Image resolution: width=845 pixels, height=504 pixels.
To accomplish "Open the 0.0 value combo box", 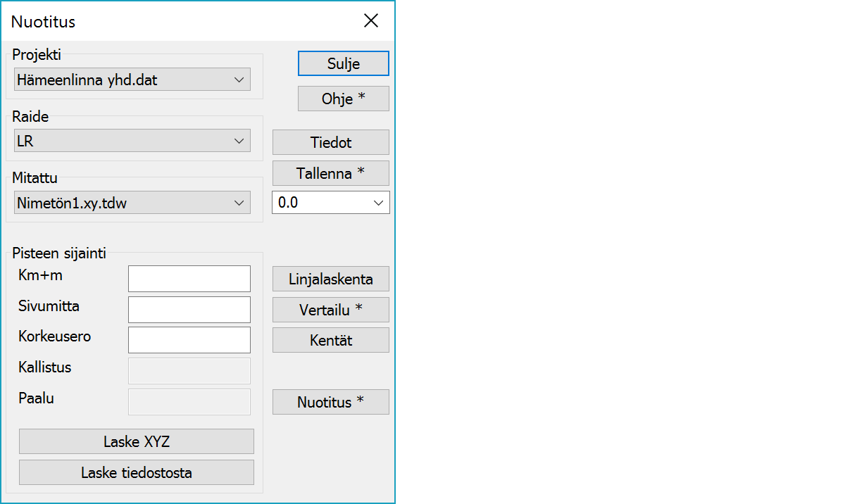I will click(x=330, y=203).
